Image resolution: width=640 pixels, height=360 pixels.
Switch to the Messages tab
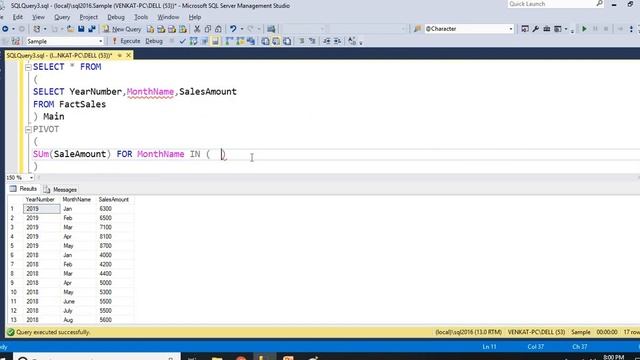point(60,189)
